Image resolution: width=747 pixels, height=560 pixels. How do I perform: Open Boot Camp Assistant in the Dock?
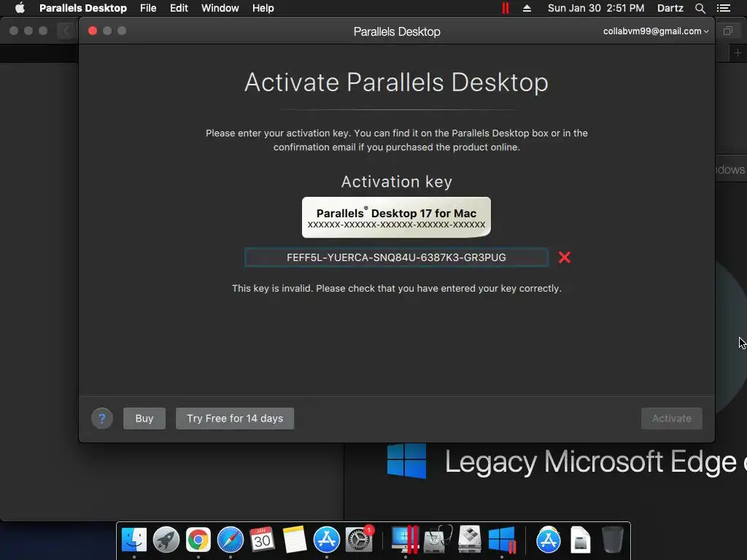point(470,540)
